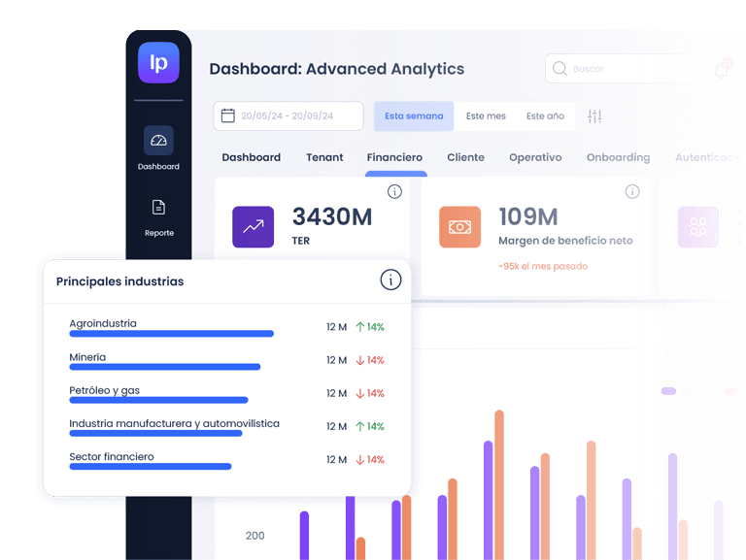Open the date range 20/05/24 - 20/09/24 field

288,115
